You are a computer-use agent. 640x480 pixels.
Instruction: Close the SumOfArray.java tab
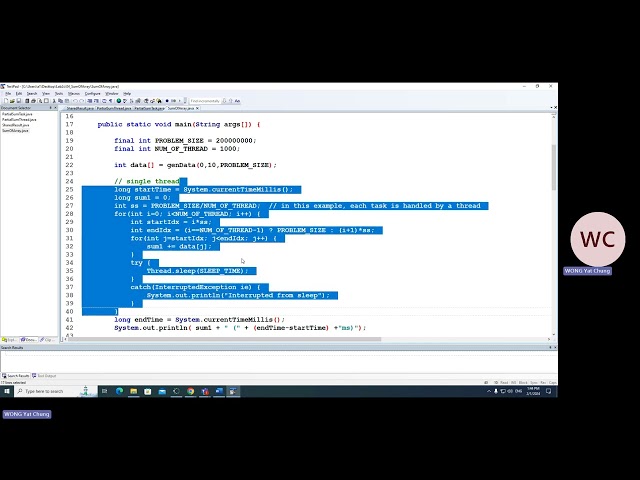point(198,109)
